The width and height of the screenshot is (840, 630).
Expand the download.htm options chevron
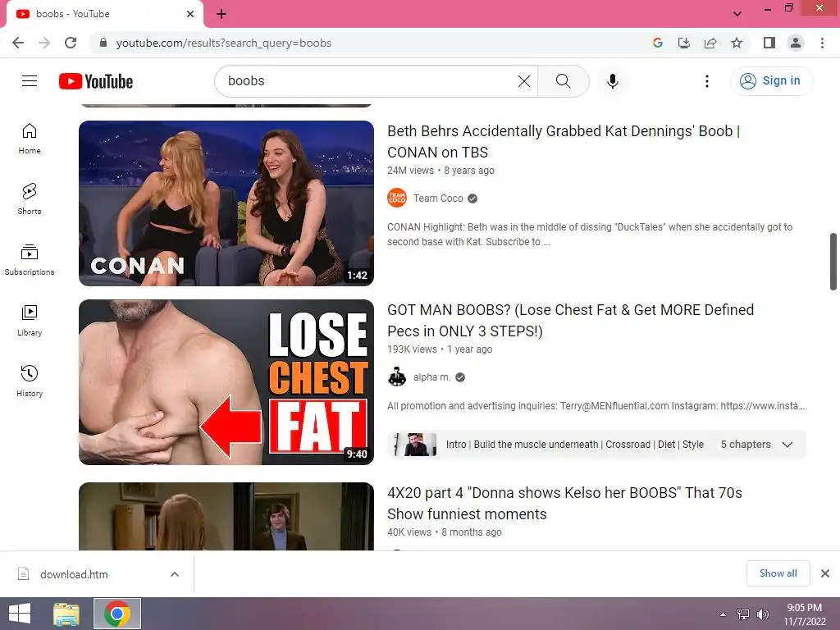pos(175,574)
